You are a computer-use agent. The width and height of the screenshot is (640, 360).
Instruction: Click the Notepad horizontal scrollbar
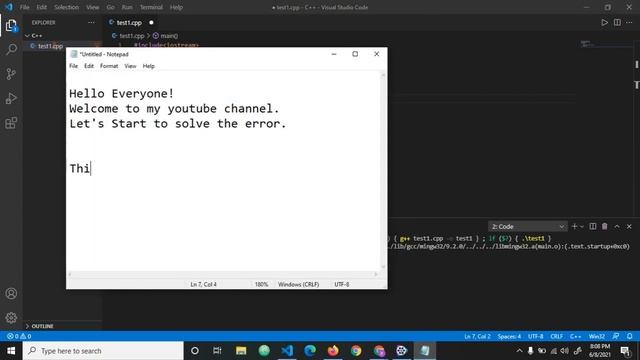[223, 274]
